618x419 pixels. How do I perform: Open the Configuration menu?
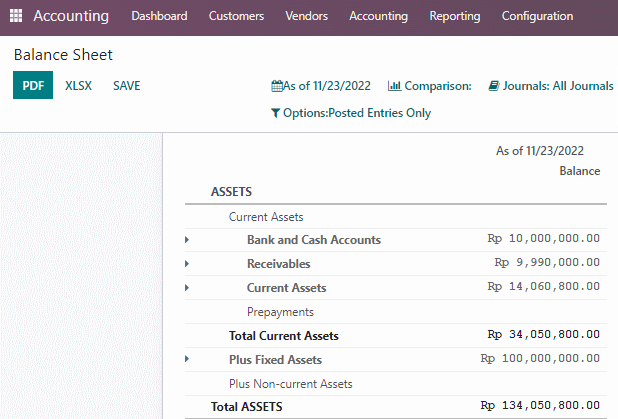click(537, 16)
